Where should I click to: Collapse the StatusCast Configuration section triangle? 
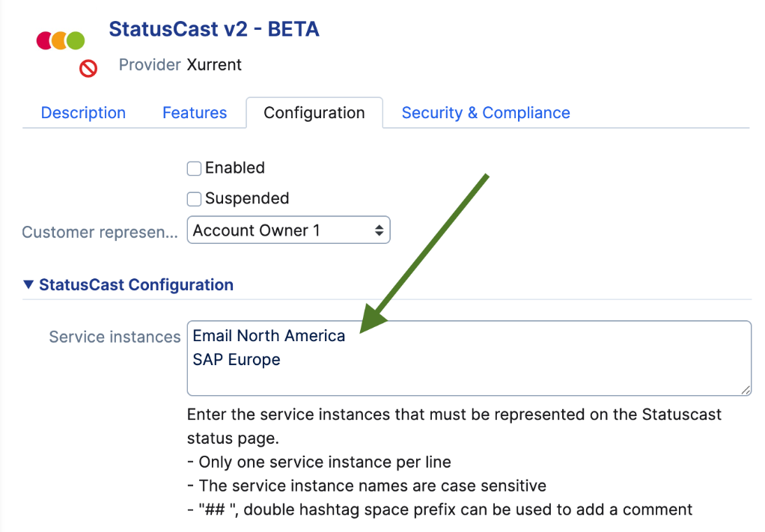(28, 284)
